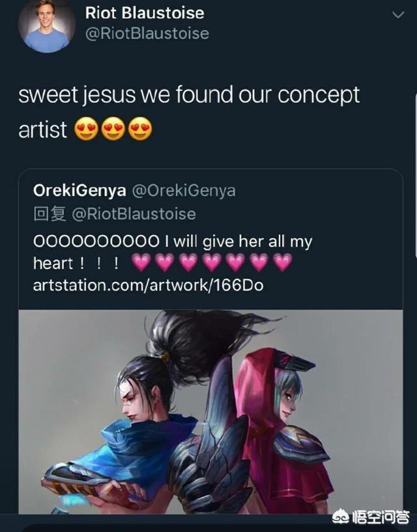Open the quoted tweet's fan artwork image
This screenshot has height=532, width=417.
[x=210, y=412]
